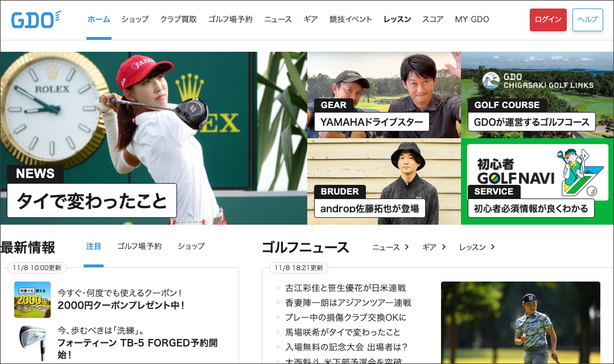
Task: Expand the ニュース chevron in Golf News
Action: [407, 247]
